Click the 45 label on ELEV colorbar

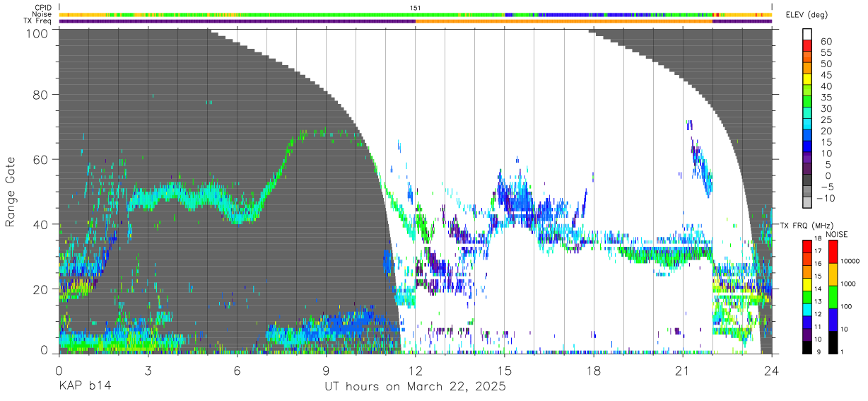(826, 76)
